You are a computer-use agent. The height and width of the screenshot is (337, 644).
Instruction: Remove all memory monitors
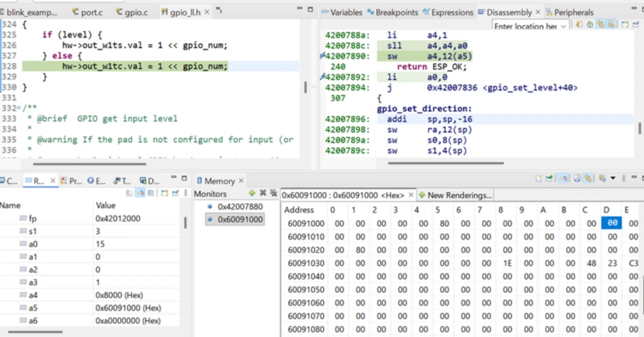(x=273, y=193)
